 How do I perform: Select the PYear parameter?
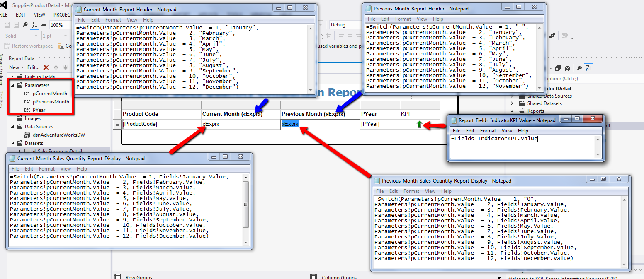click(x=39, y=110)
